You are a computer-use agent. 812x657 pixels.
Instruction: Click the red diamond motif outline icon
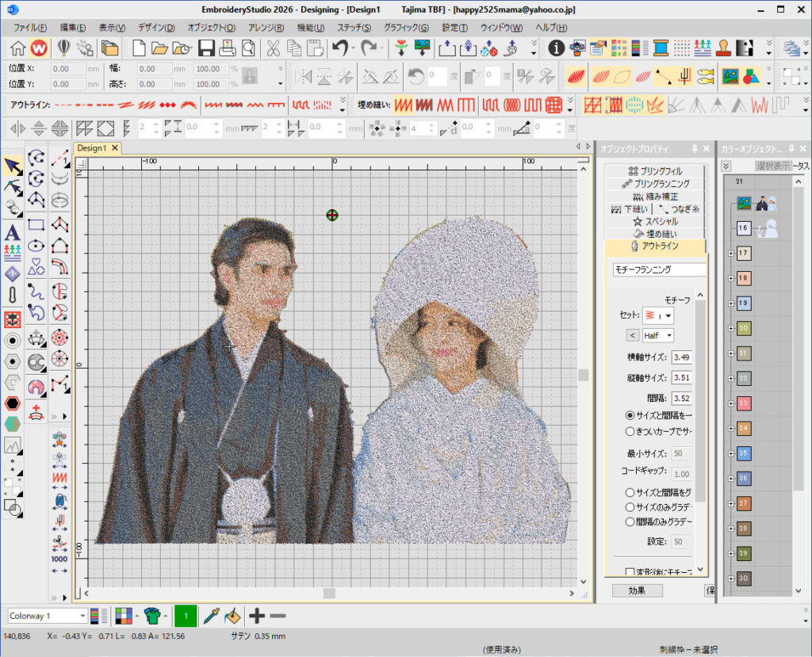(x=167, y=105)
